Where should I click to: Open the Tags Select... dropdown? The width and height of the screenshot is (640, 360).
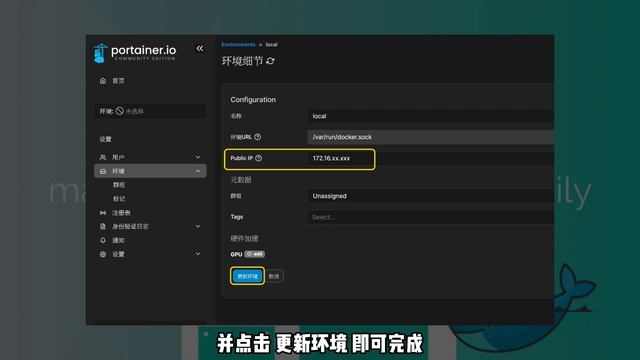(x=430, y=217)
